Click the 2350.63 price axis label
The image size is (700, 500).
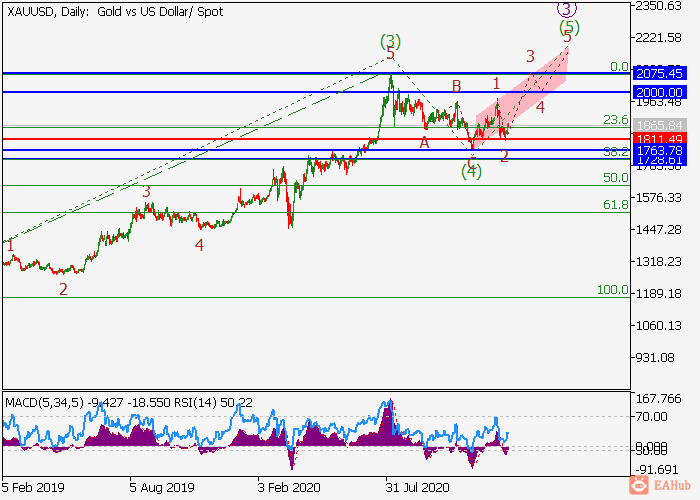(x=658, y=6)
